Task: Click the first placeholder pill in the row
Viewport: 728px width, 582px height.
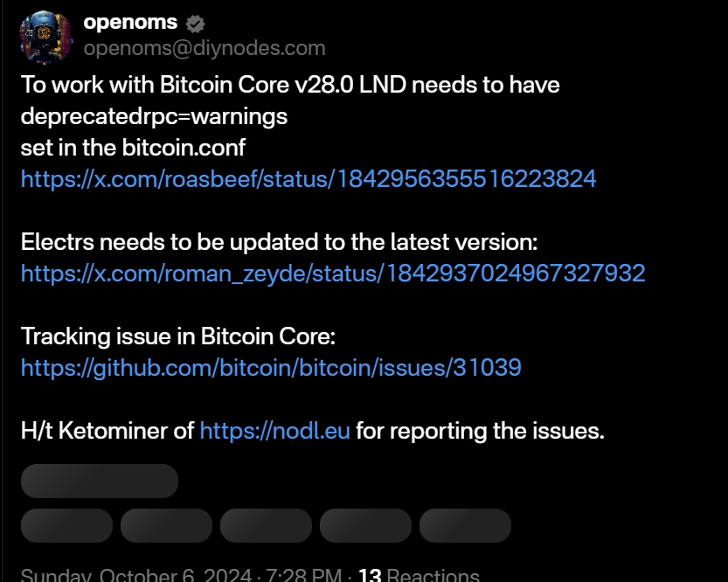Action: click(x=66, y=525)
